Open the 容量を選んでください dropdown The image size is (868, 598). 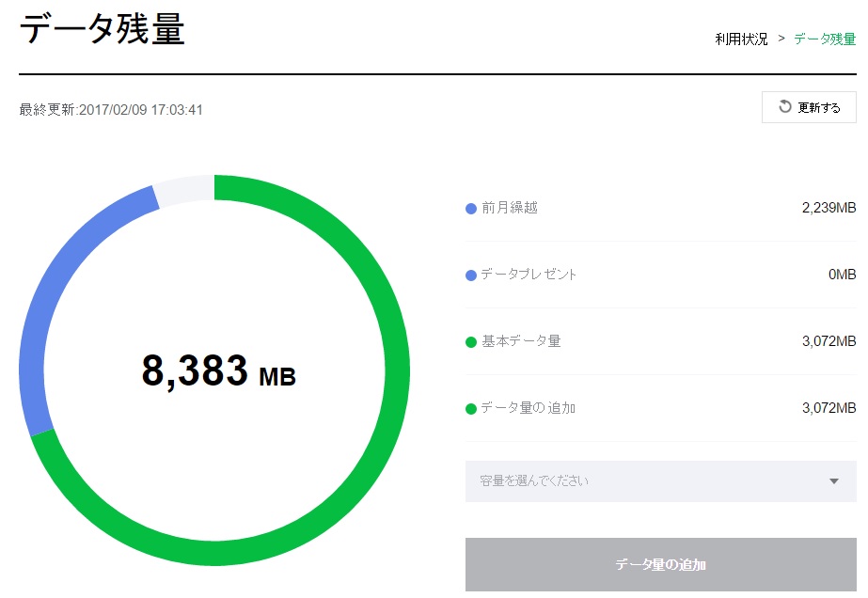pyautogui.click(x=660, y=481)
